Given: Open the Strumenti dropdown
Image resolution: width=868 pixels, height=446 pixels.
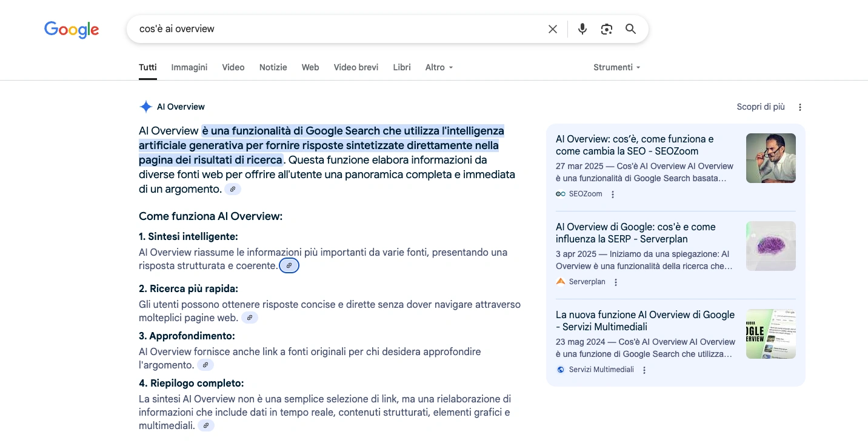Looking at the screenshot, I should click(616, 67).
